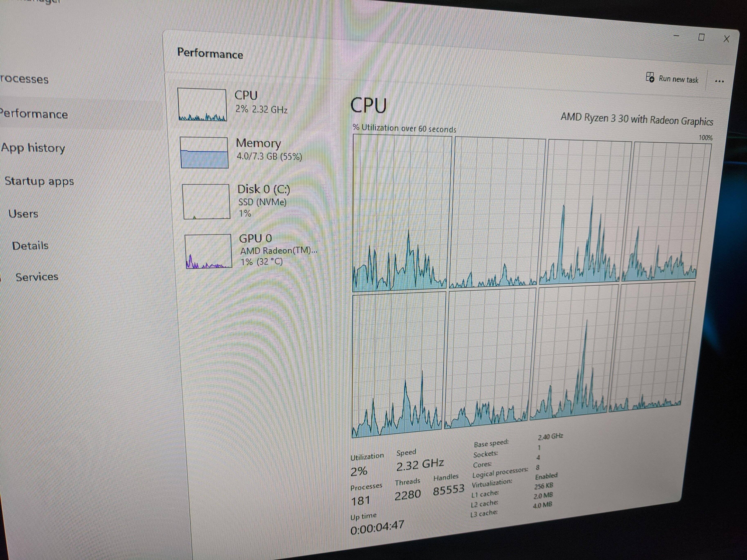747x560 pixels.
Task: Maximize the Task Manager window
Action: click(701, 37)
